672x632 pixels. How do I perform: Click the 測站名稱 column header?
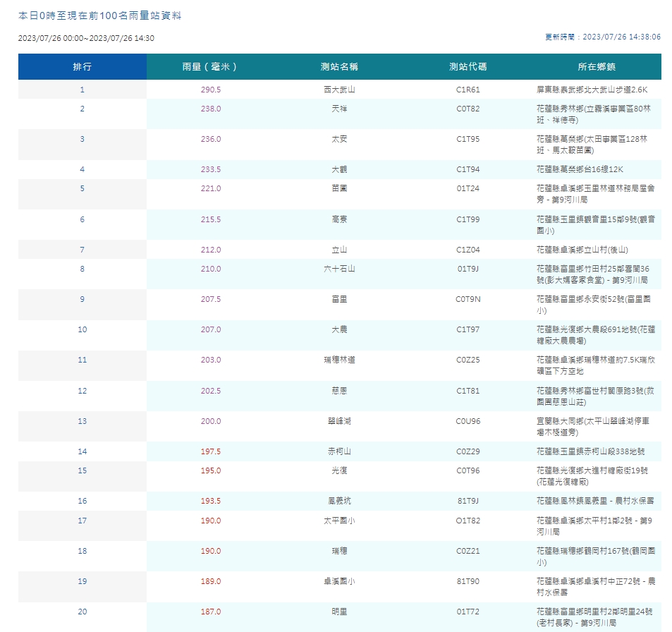click(x=339, y=66)
